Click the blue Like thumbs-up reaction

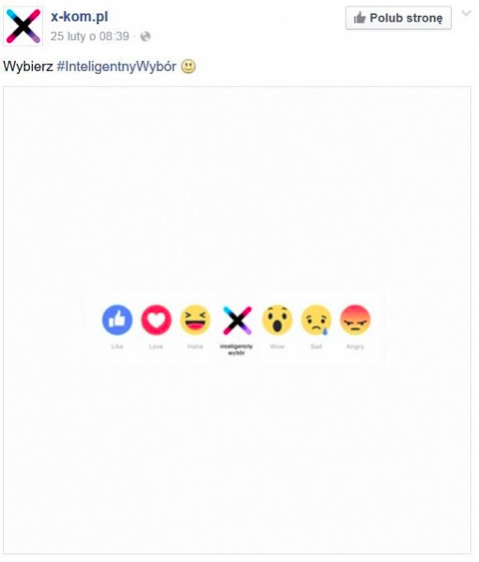pyautogui.click(x=117, y=320)
